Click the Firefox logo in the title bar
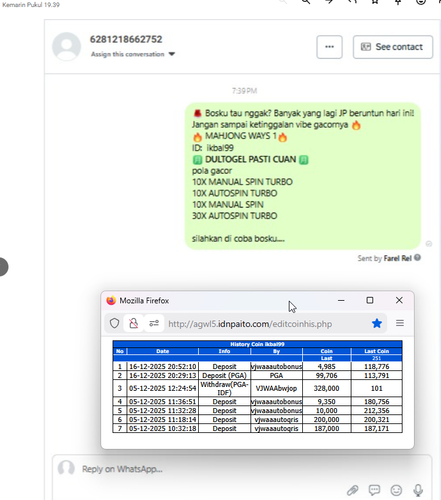441x500 pixels. [x=111, y=300]
